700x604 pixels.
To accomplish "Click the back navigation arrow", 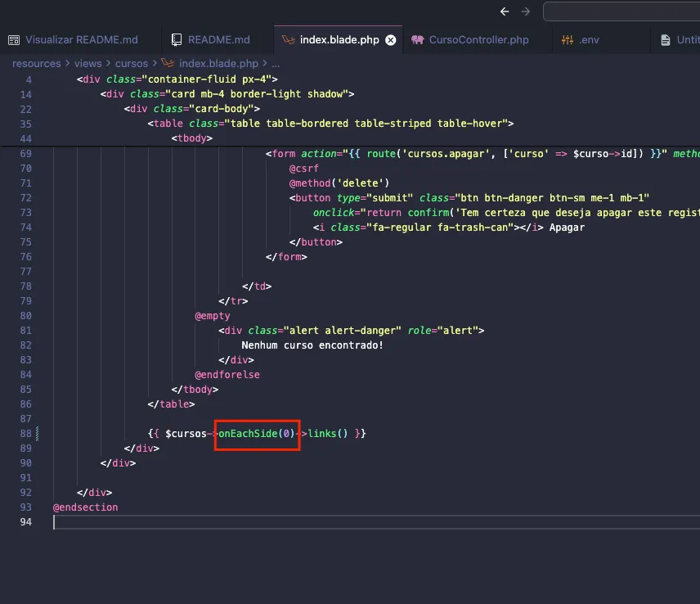I will 505,11.
